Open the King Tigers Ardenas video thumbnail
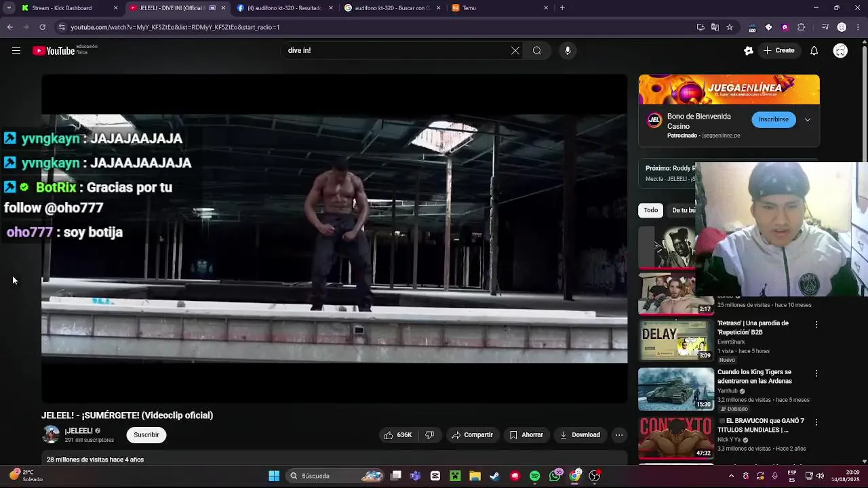 click(x=676, y=388)
